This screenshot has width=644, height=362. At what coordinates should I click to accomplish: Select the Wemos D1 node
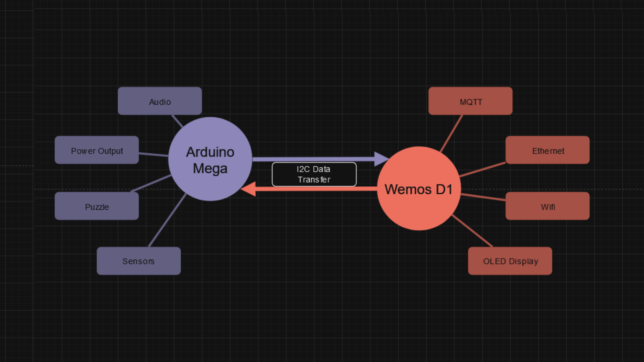tap(419, 189)
